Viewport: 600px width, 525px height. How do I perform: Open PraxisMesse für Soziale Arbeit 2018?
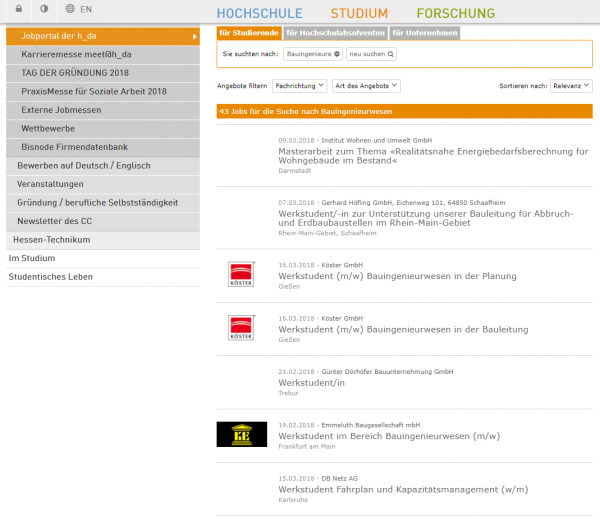[103, 92]
